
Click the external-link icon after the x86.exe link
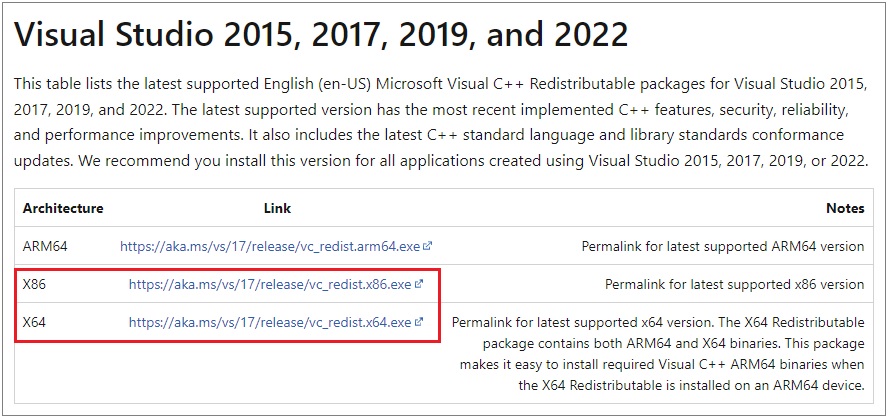tap(419, 284)
